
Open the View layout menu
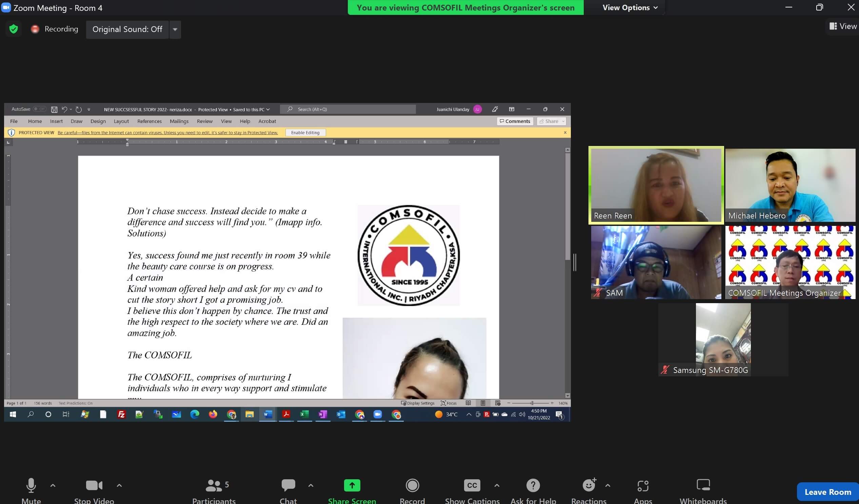(x=843, y=26)
